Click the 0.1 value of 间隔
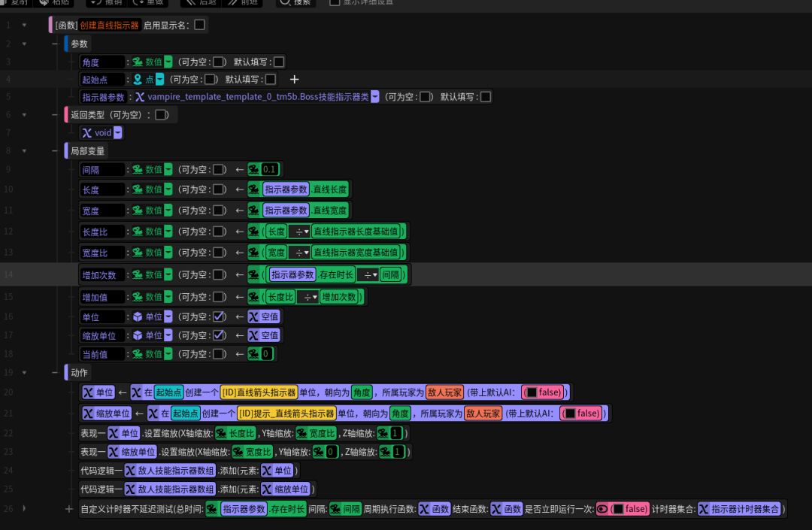 click(269, 169)
